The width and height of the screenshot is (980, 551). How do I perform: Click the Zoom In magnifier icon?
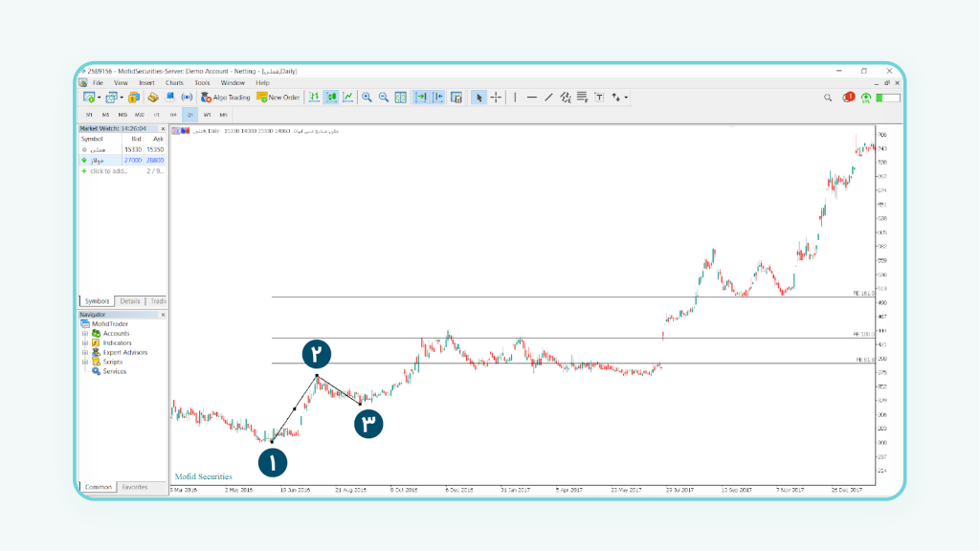pos(367,98)
